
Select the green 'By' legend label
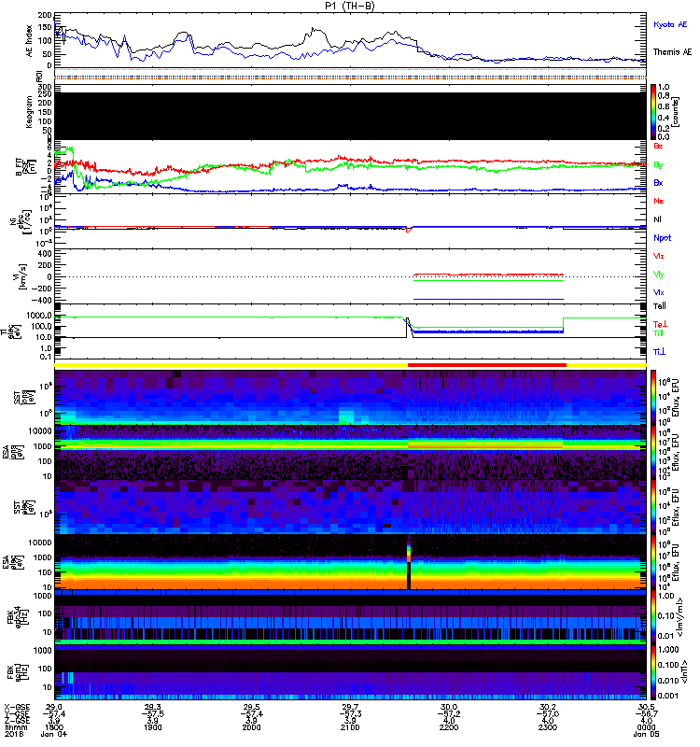pyautogui.click(x=658, y=165)
